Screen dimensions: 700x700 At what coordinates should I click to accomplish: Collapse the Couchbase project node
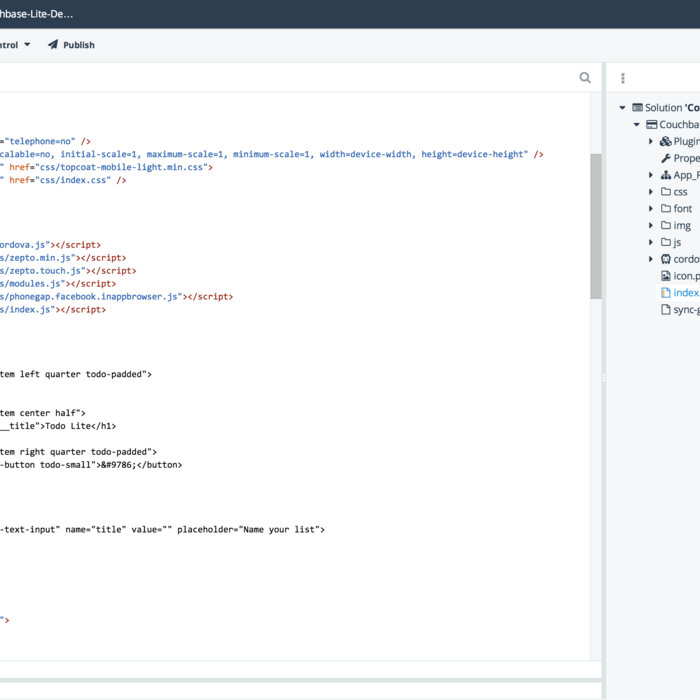[x=637, y=125]
